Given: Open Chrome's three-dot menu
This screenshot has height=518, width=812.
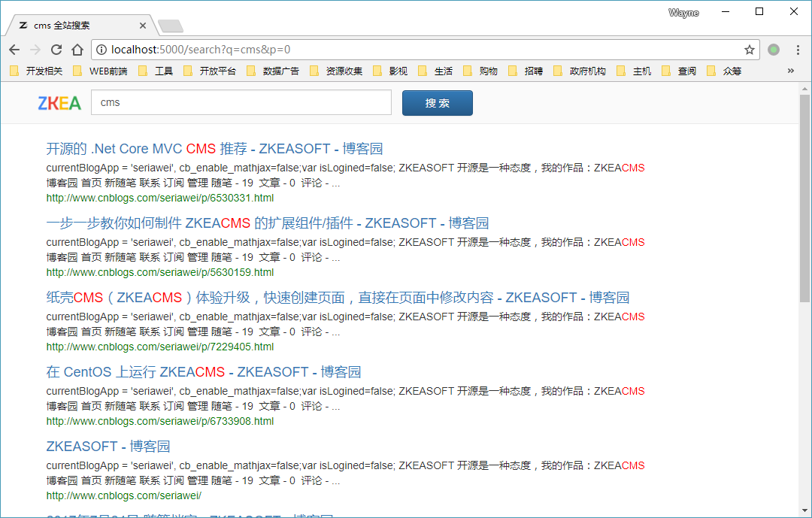Looking at the screenshot, I should (798, 50).
